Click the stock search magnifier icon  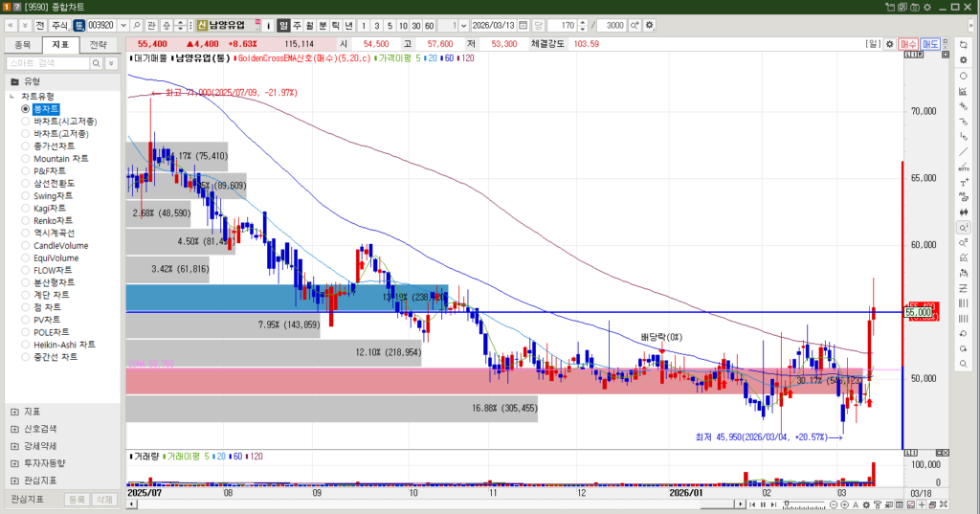coord(137,25)
